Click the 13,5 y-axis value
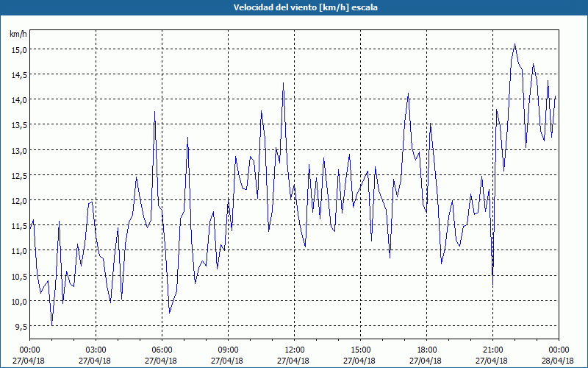 (x=19, y=125)
